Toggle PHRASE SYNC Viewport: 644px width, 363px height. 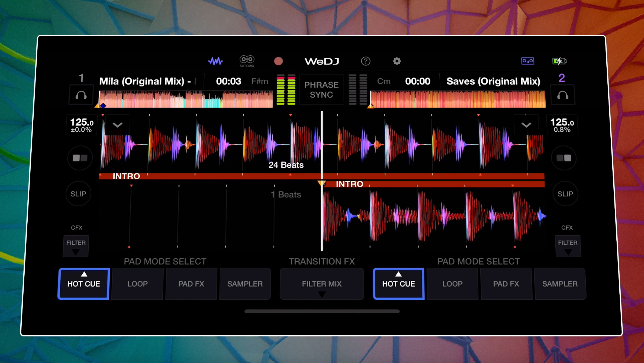pos(321,90)
